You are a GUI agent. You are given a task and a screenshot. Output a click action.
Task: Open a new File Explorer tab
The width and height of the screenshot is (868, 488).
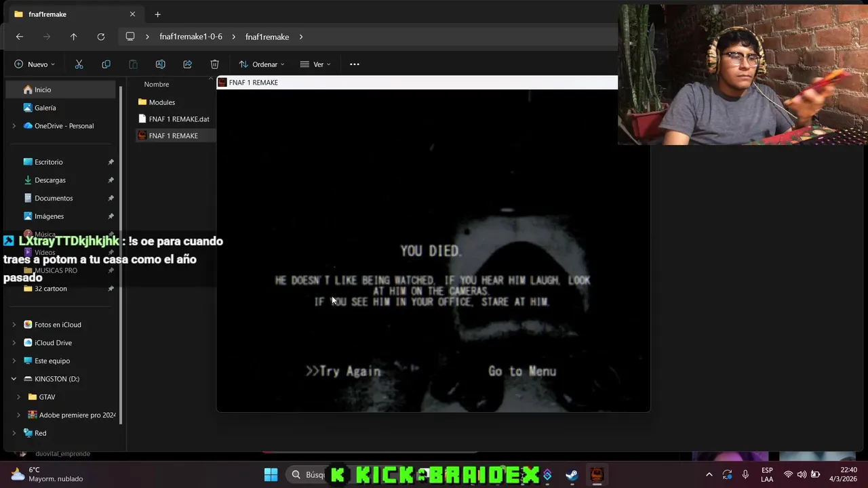[x=157, y=14]
